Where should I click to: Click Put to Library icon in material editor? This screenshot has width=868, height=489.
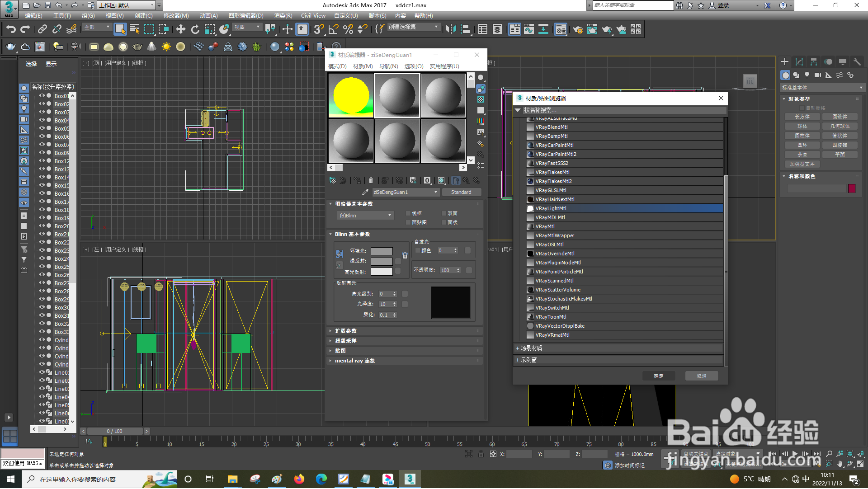click(x=413, y=181)
